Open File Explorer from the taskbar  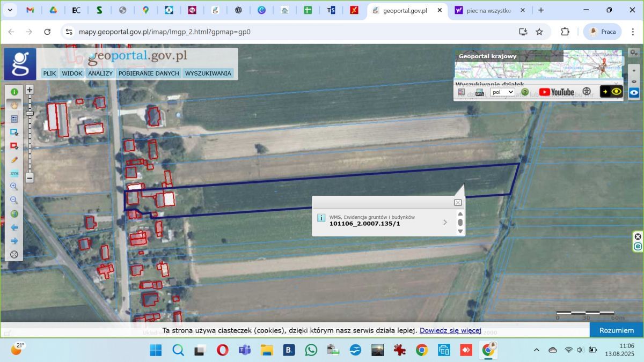click(267, 350)
